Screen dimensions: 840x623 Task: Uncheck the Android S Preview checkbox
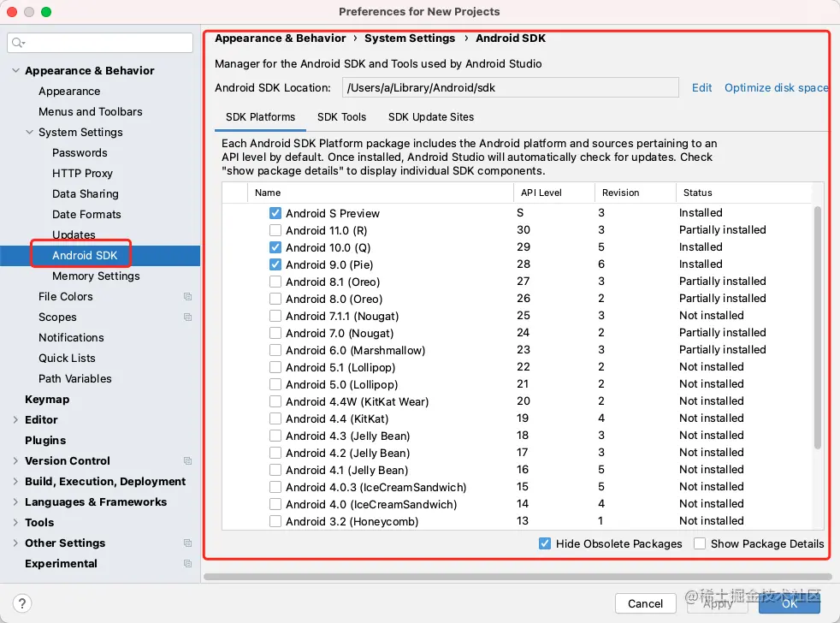coord(275,213)
